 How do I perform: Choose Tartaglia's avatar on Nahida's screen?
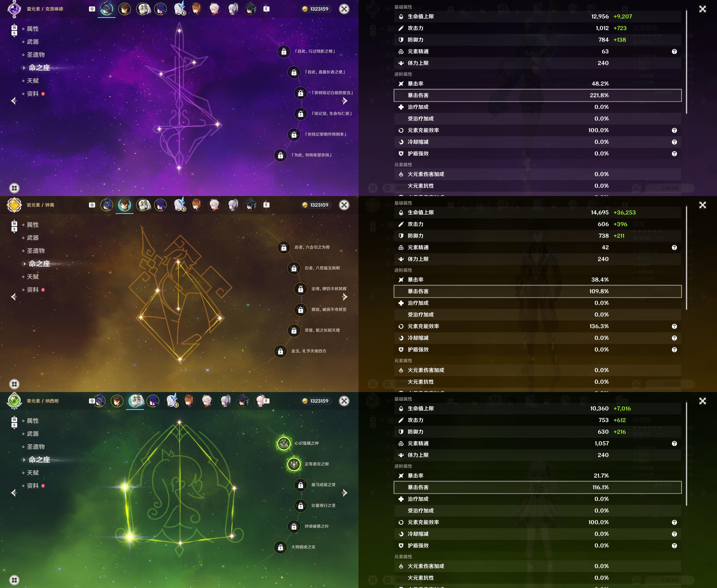pyautogui.click(x=189, y=401)
